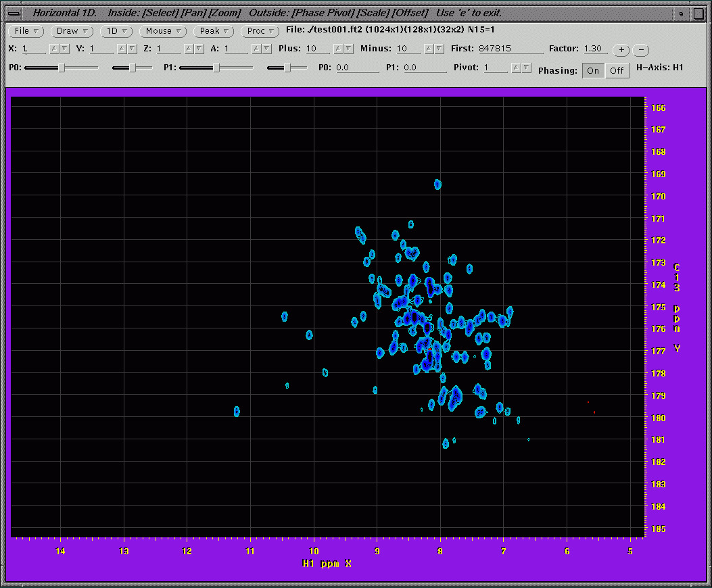Click the down arrow stepper for A

click(266, 49)
